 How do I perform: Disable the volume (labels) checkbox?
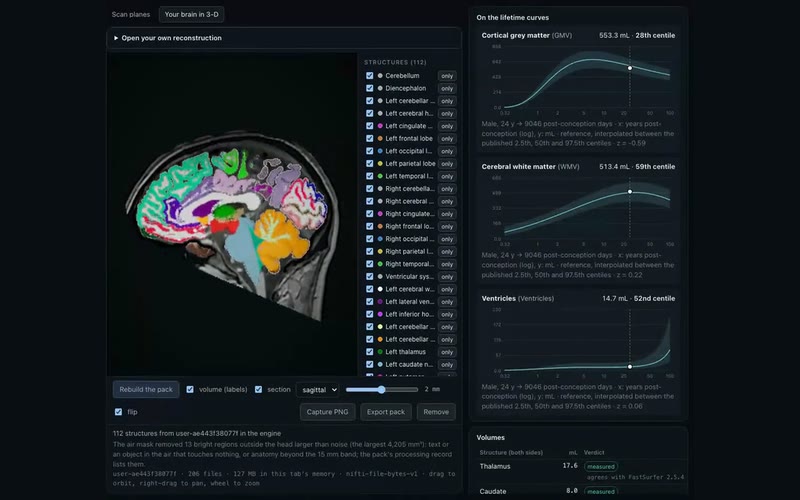click(x=190, y=389)
